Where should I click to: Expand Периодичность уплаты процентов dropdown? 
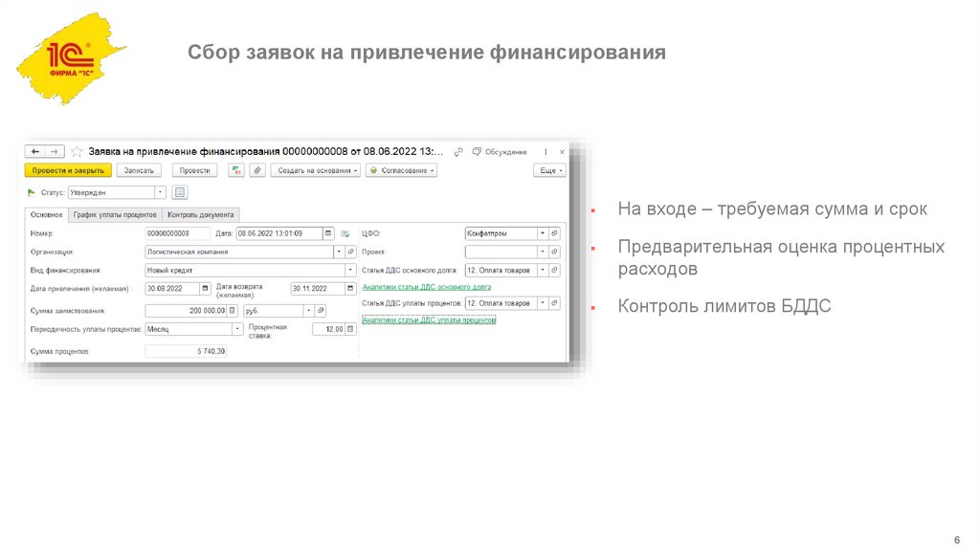[x=237, y=329]
